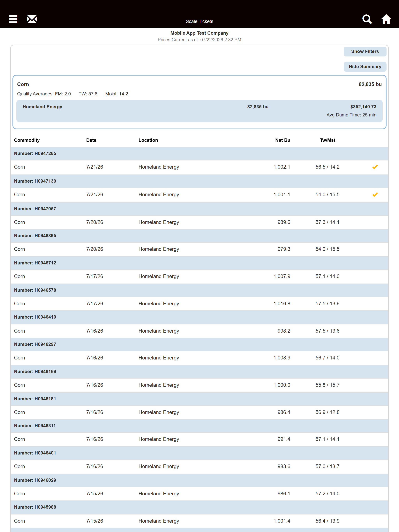The height and width of the screenshot is (532, 399).
Task: Click the $352,140.73 summary amount
Action: pos(363,107)
